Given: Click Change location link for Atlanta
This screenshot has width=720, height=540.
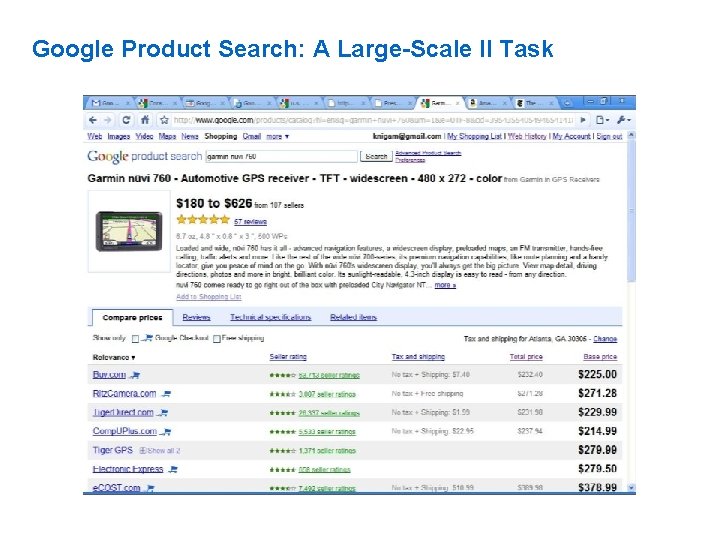Looking at the screenshot, I should tap(605, 339).
